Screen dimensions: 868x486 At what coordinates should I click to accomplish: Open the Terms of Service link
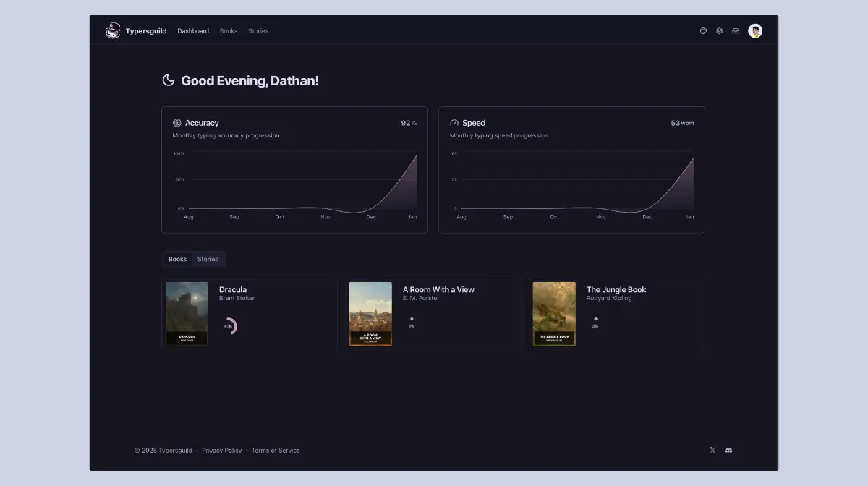coord(276,450)
